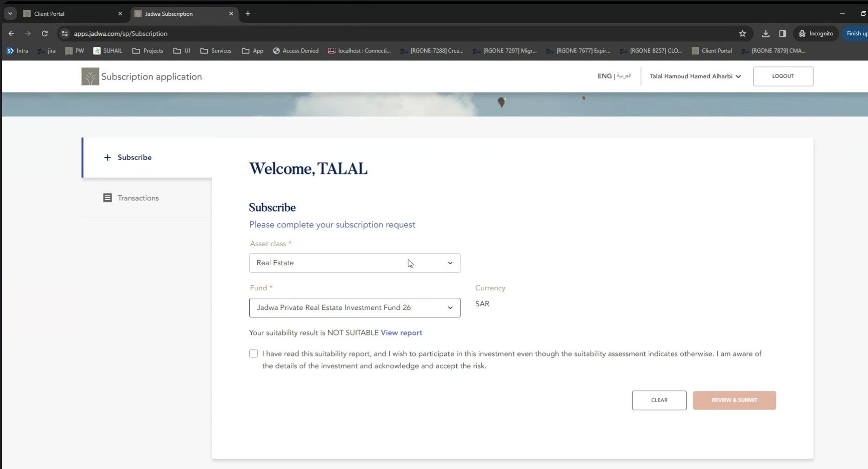Check the suitability risk acknowledgement checkbox
Image resolution: width=868 pixels, height=469 pixels.
click(254, 354)
